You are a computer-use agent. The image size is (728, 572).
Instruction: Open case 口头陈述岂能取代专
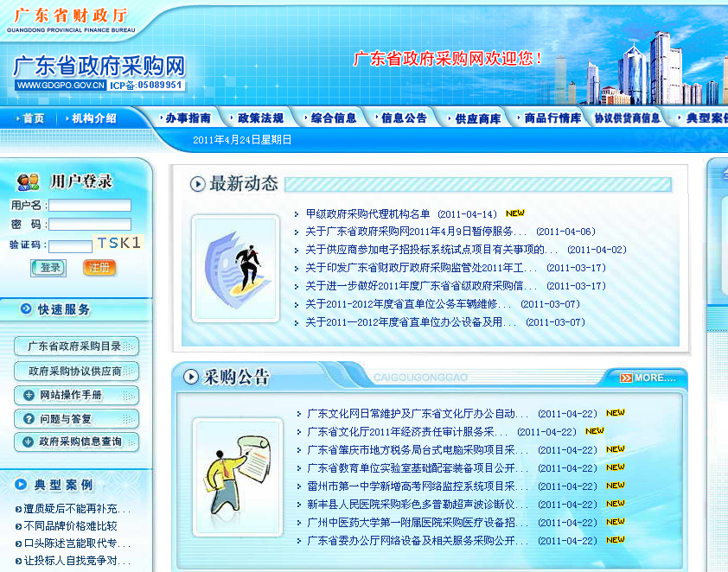click(x=77, y=543)
